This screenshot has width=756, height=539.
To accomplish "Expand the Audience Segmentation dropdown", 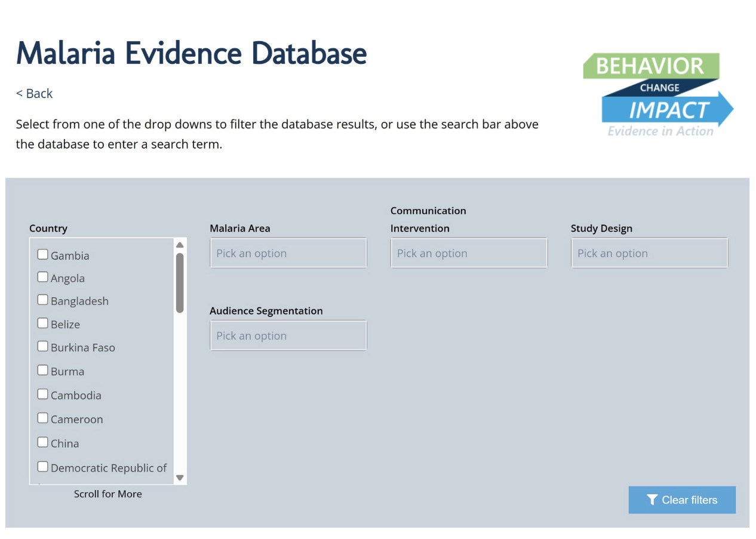I will [x=288, y=336].
